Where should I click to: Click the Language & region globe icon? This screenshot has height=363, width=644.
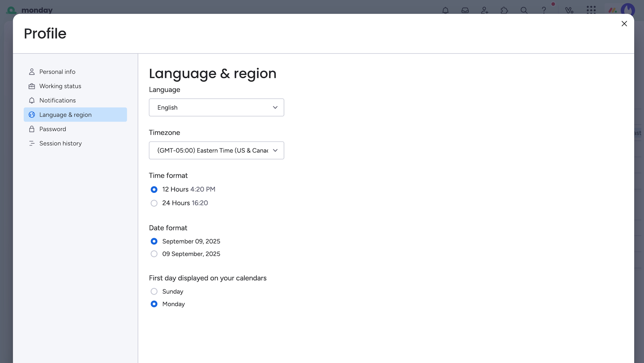click(32, 115)
